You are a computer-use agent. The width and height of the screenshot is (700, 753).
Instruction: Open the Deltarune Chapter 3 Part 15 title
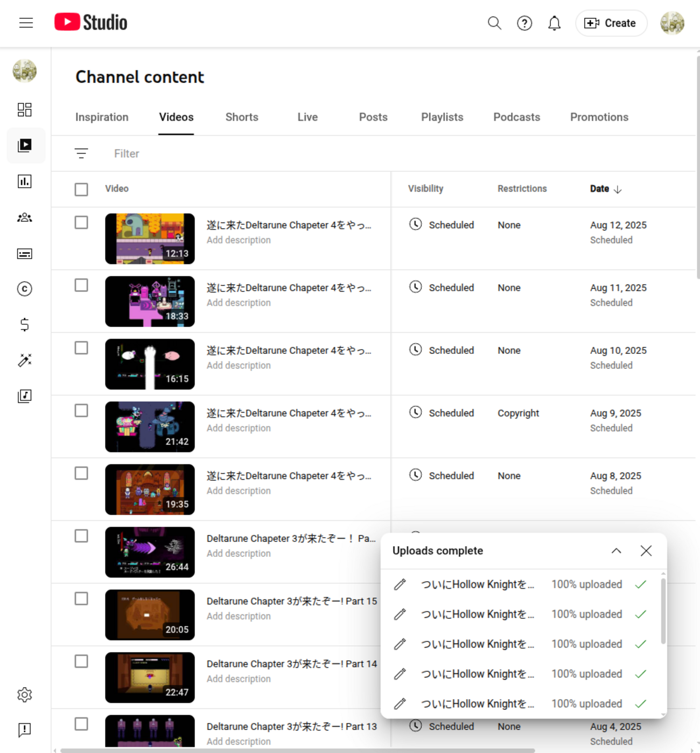(292, 601)
